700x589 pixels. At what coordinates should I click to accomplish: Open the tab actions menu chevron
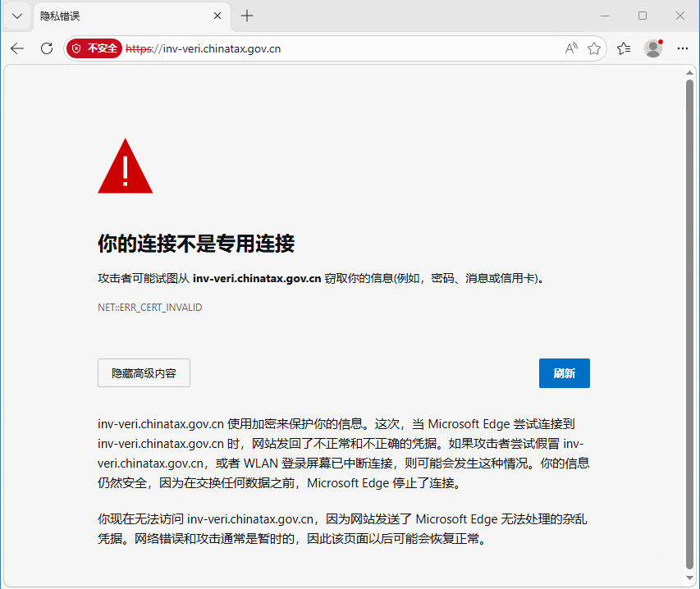coord(16,16)
